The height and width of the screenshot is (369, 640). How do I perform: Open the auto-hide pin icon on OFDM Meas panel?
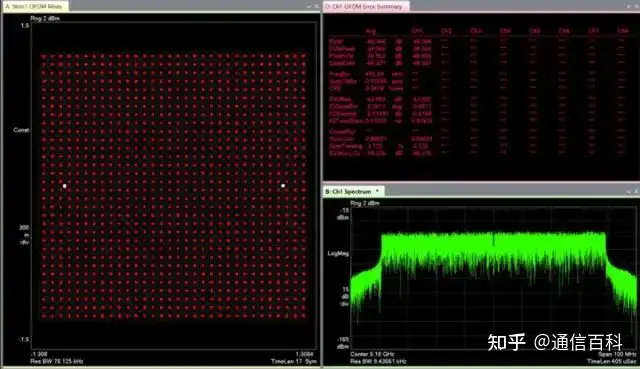point(309,6)
